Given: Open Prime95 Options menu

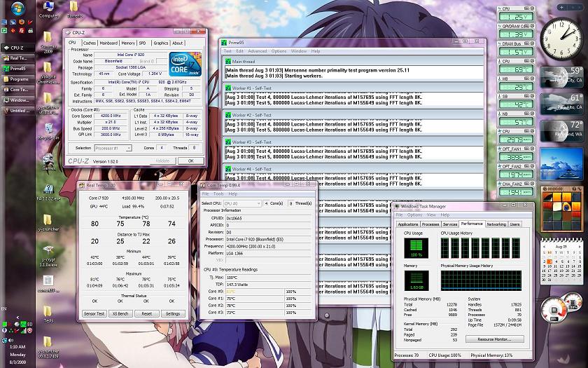Looking at the screenshot, I should coord(279,51).
